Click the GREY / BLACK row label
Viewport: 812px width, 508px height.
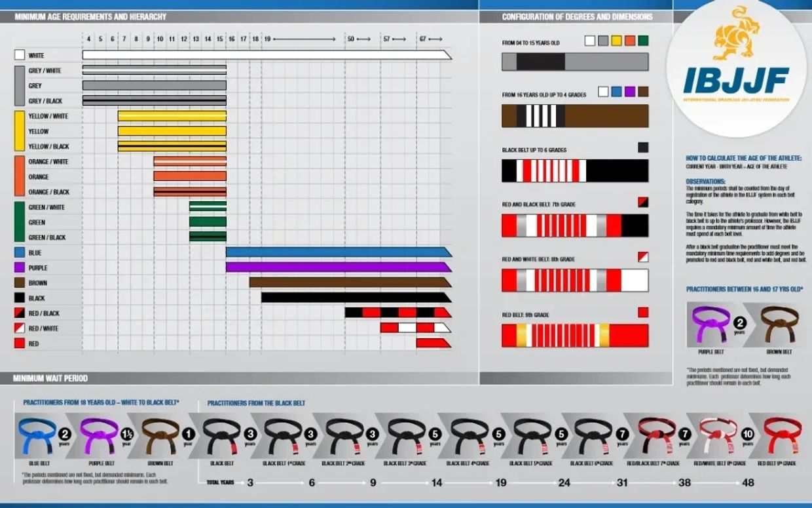pos(45,101)
